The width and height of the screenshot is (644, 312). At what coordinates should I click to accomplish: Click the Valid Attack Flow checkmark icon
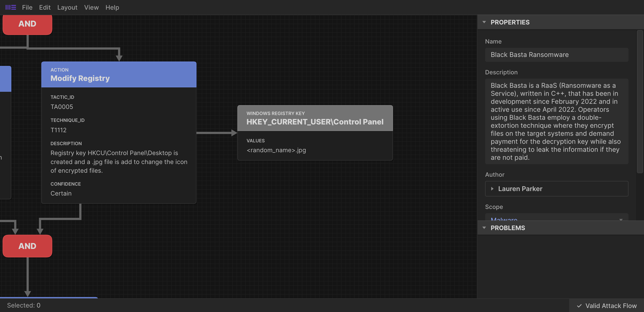(x=579, y=306)
